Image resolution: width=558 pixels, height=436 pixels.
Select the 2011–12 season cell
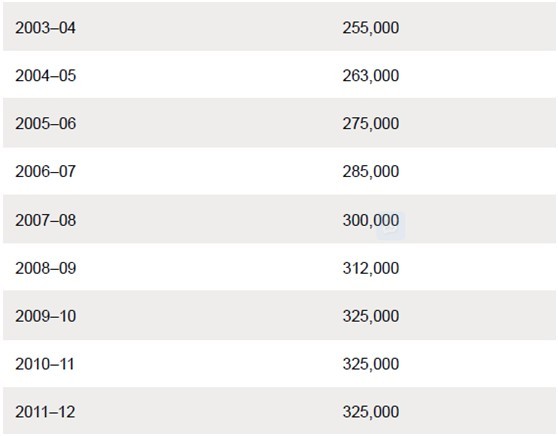point(45,412)
